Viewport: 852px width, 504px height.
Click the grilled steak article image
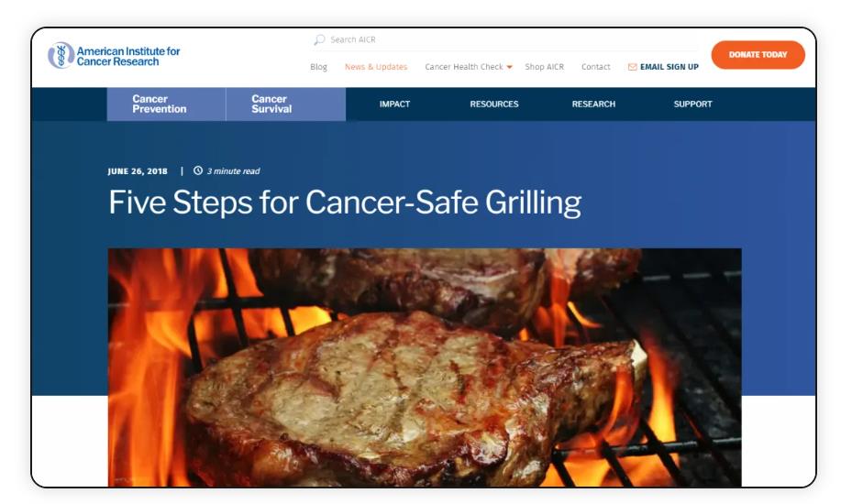coord(425,367)
